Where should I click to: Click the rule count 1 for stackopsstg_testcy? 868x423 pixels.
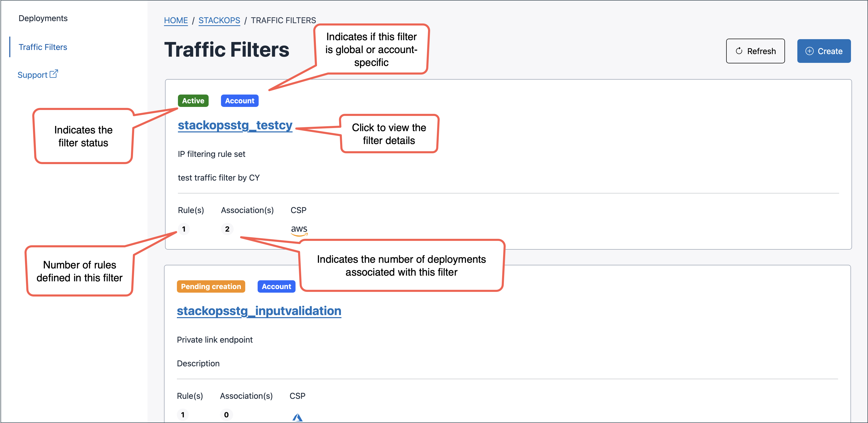tap(184, 229)
